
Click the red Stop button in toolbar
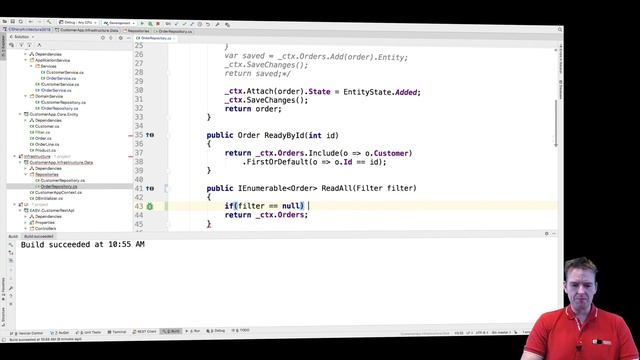[x=158, y=24]
